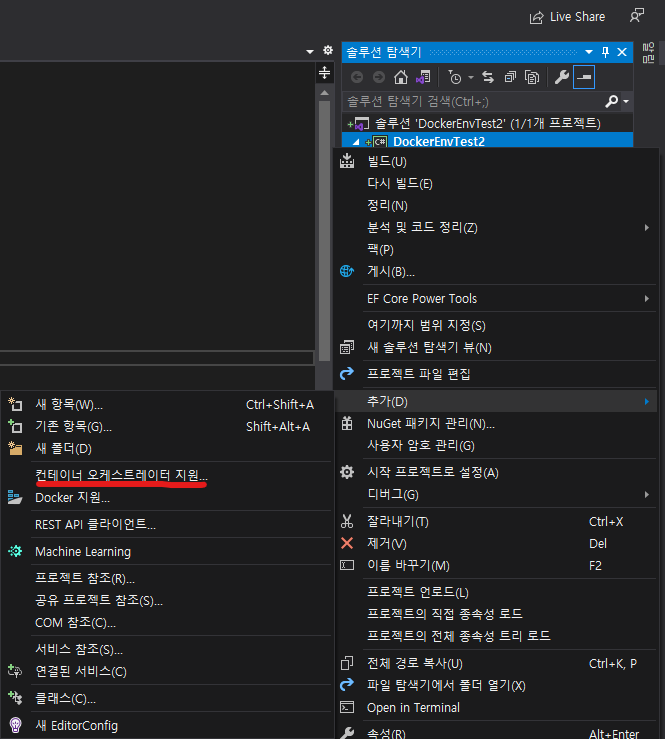Select 사용자 암호 관리(G)
The height and width of the screenshot is (739, 665).
click(495, 445)
